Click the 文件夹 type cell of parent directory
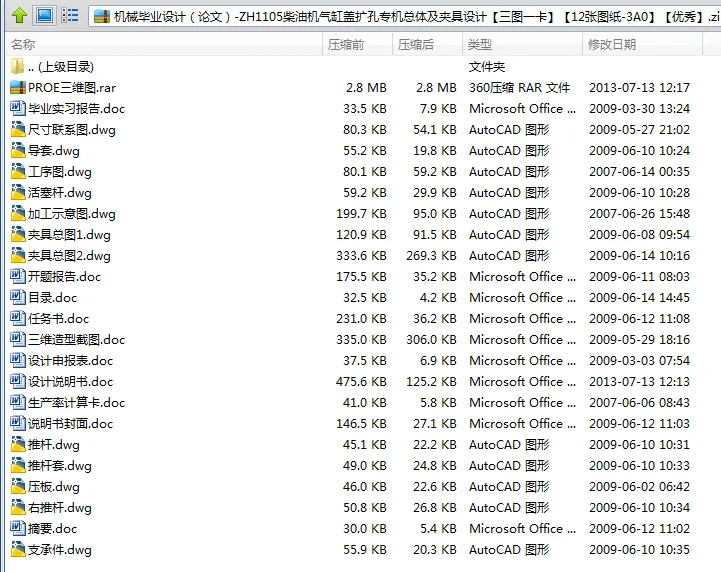This screenshot has width=721, height=572. pyautogui.click(x=487, y=67)
